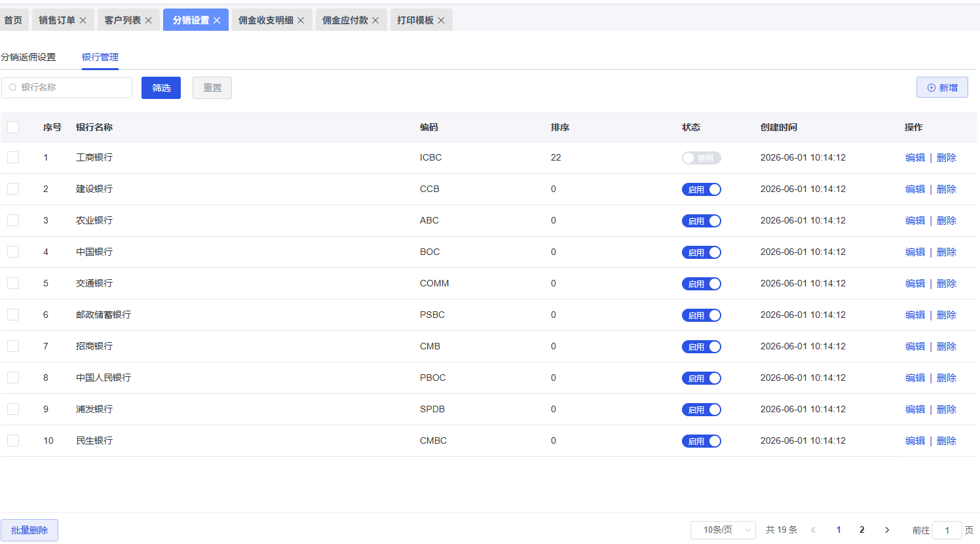Check the 中国银行 row checkbox
Screen dimensions: 980x544
click(13, 252)
